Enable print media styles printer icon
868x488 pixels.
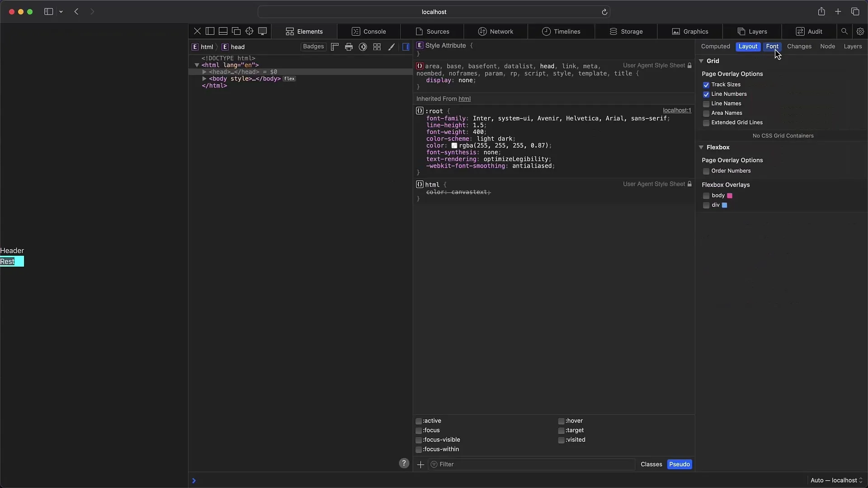click(x=349, y=47)
